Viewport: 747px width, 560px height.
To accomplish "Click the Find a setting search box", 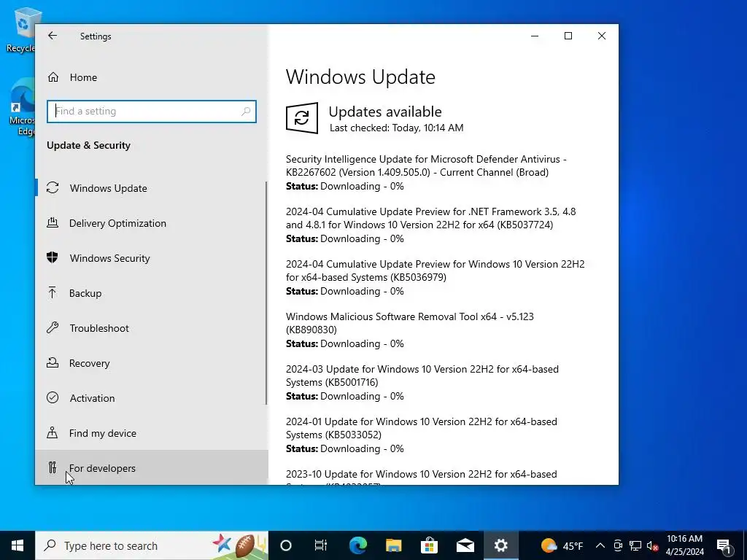I will coord(152,112).
